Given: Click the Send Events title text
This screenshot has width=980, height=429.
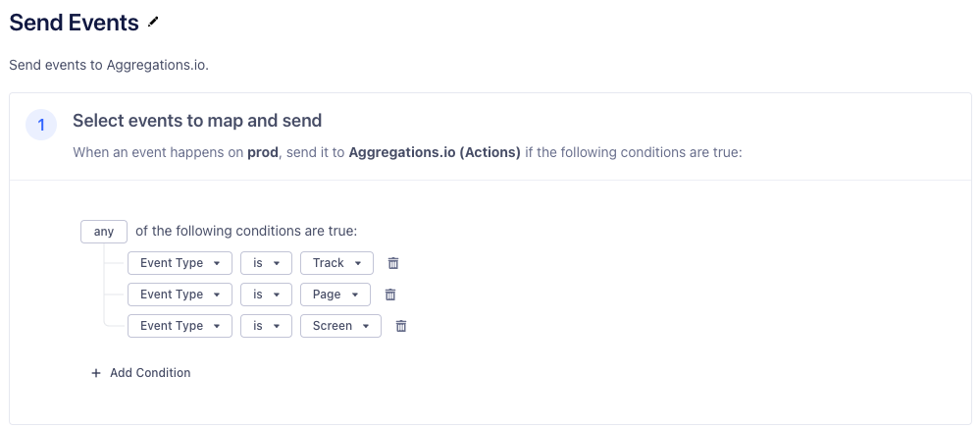Looking at the screenshot, I should [74, 23].
